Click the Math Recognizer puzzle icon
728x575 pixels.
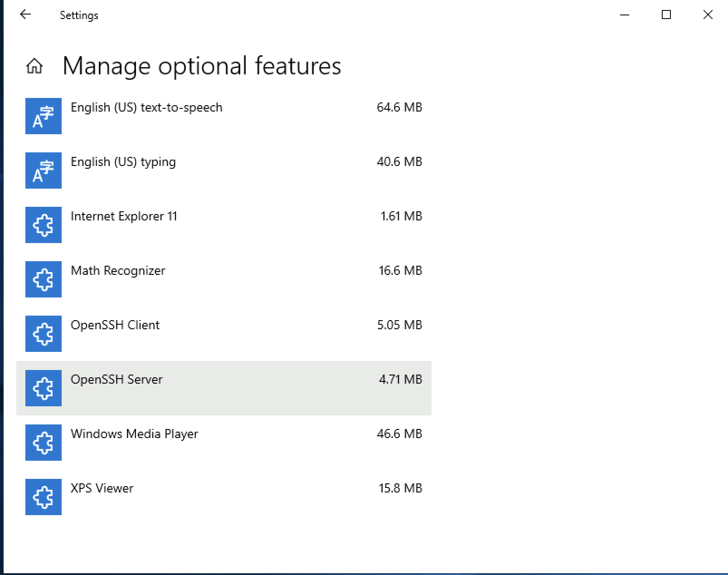pos(44,279)
